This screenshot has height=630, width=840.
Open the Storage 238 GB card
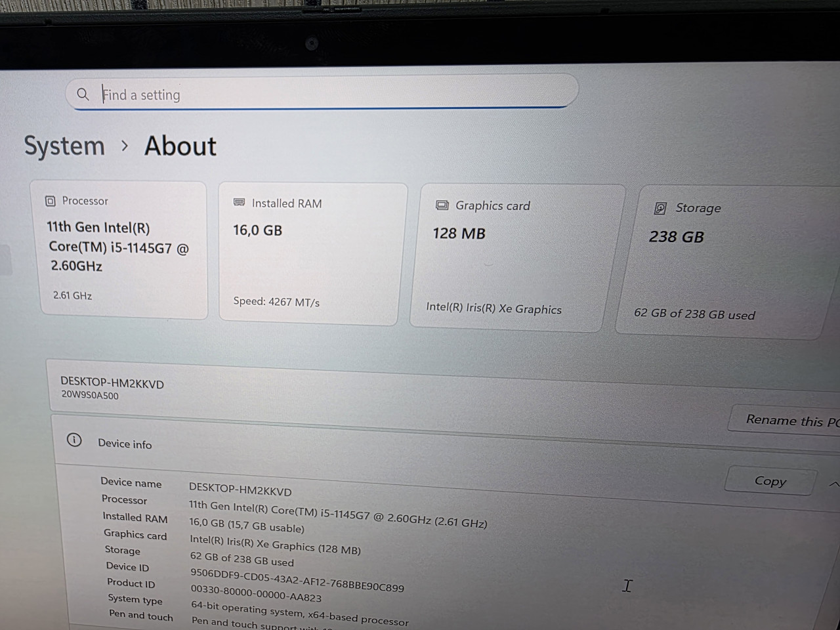(x=727, y=262)
